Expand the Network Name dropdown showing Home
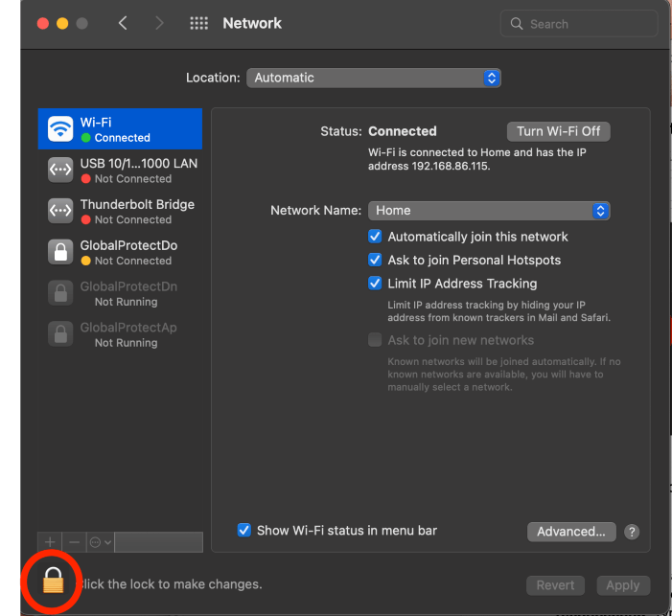 [x=489, y=211]
